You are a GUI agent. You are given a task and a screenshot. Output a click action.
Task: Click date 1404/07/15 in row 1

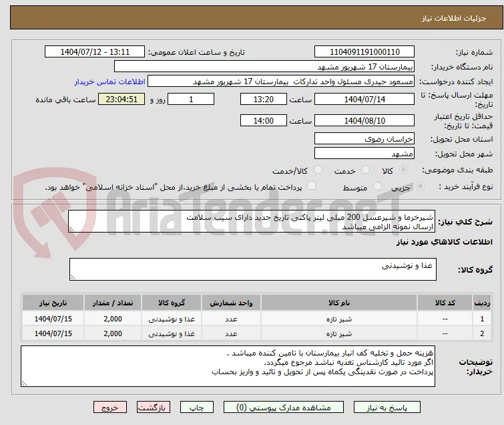click(x=53, y=319)
